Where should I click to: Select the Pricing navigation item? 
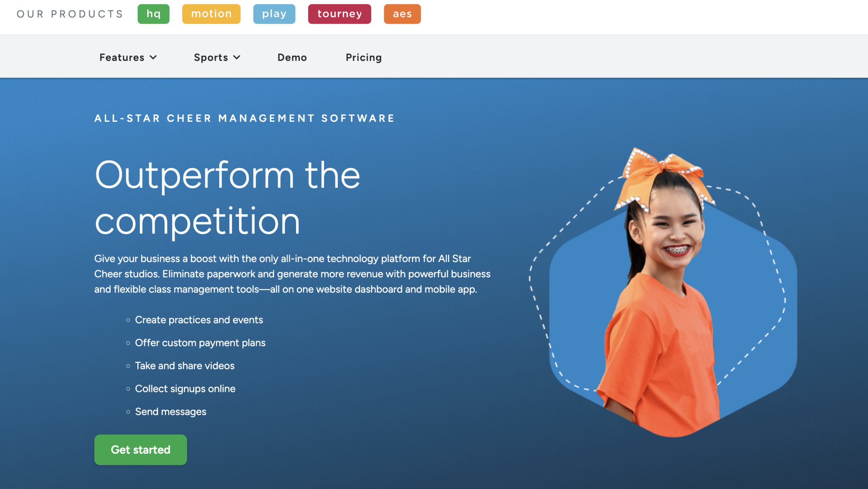pos(363,57)
